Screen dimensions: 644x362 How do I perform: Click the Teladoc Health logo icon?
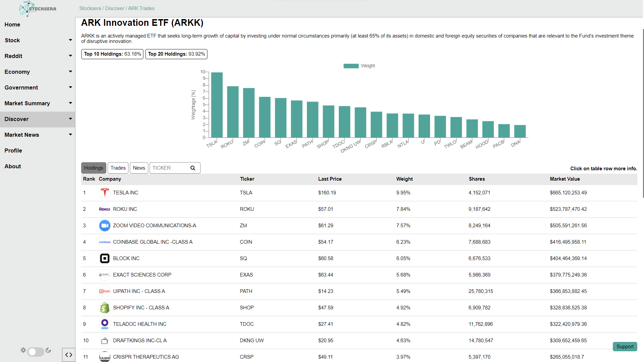pos(105,324)
